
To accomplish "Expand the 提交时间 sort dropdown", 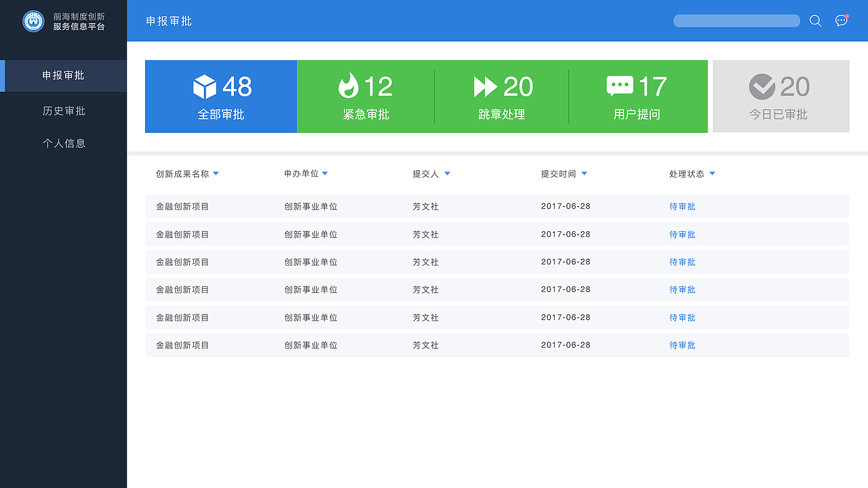I will [585, 174].
